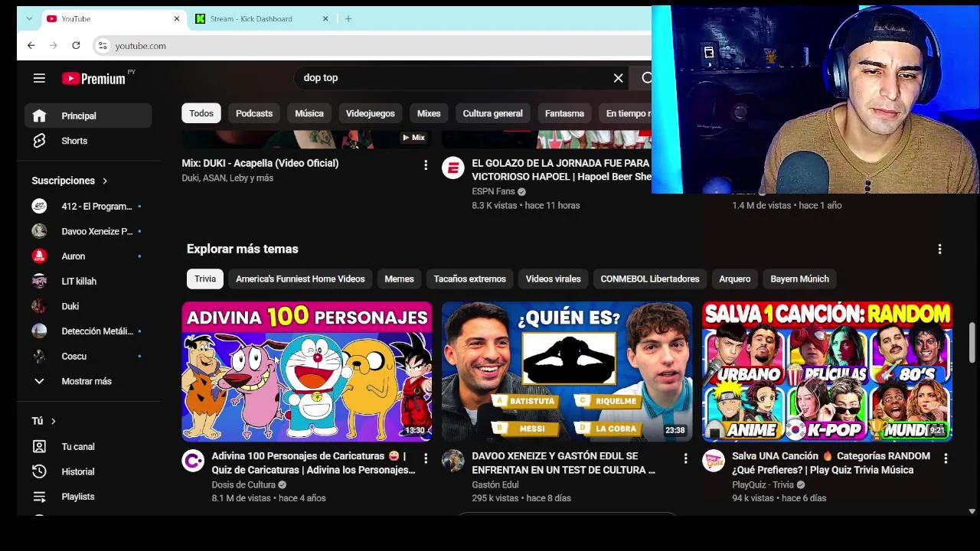980x551 pixels.
Task: Select the Videojuegos filter chip
Action: [x=371, y=113]
